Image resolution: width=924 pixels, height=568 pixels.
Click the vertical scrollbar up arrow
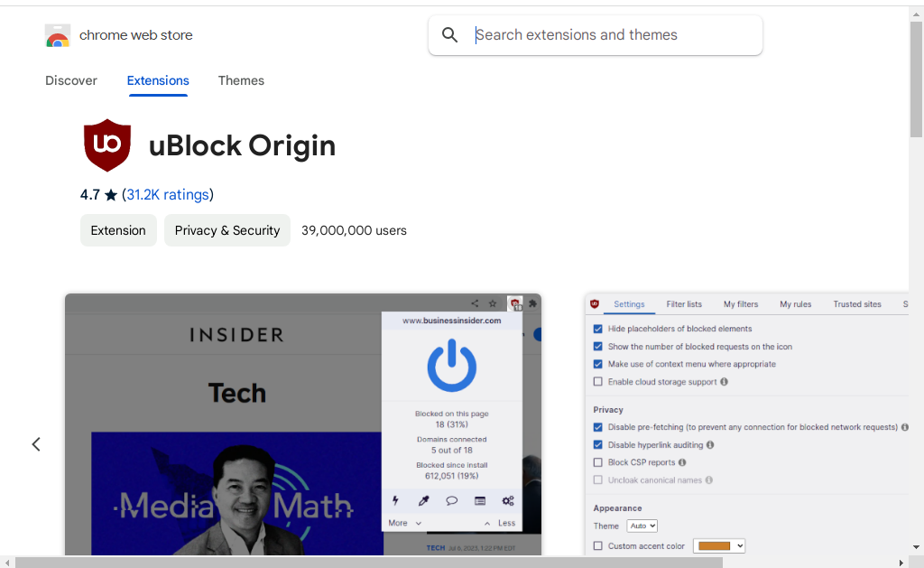click(917, 14)
